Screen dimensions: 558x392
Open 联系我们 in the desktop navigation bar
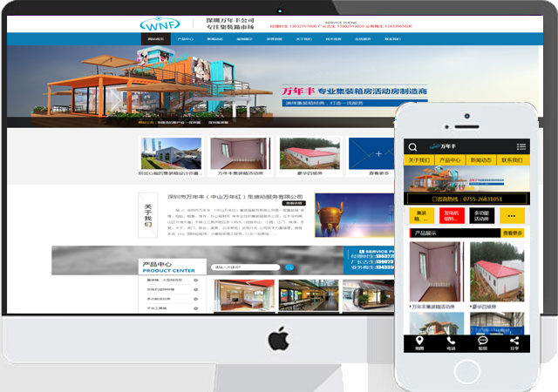392,39
